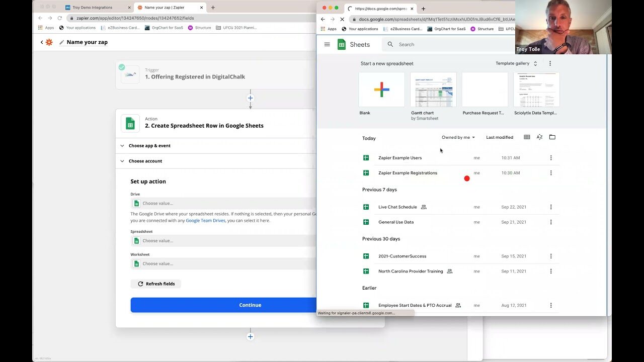
Task: Click the Zapier logo in editor header
Action: coord(49,42)
